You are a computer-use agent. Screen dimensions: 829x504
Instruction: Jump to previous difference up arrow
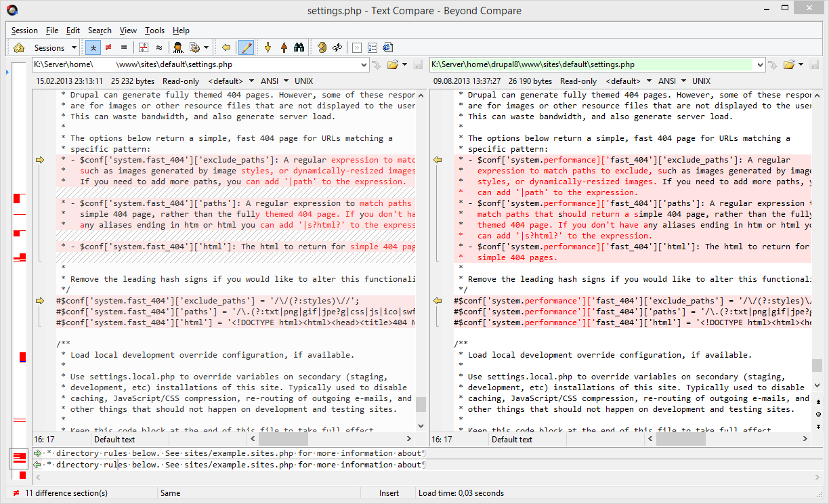[x=284, y=47]
